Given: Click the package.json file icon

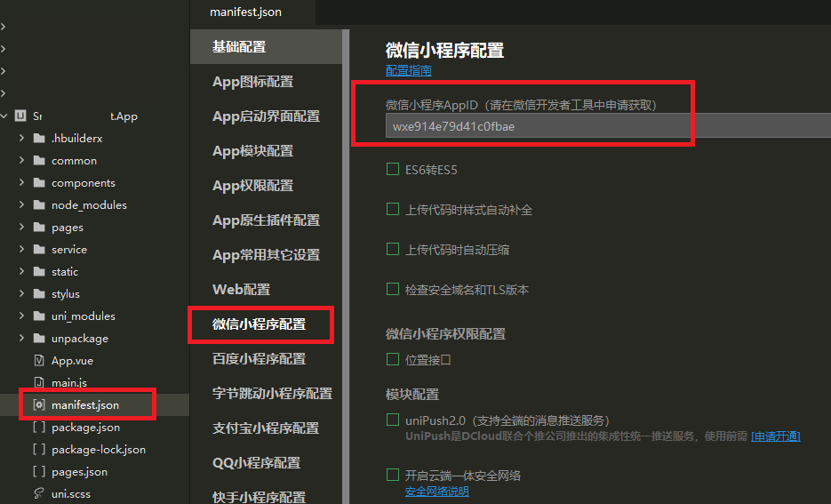Looking at the screenshot, I should point(38,427).
